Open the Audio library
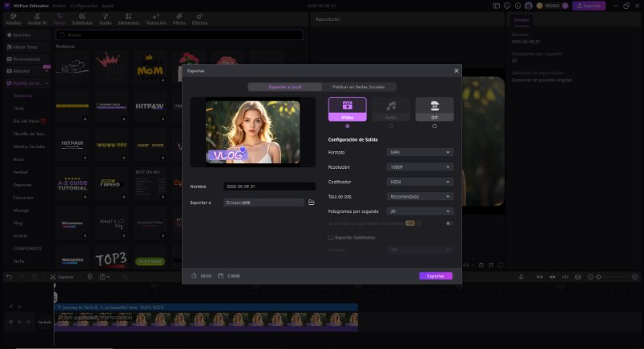The width and height of the screenshot is (644, 349). click(x=105, y=19)
